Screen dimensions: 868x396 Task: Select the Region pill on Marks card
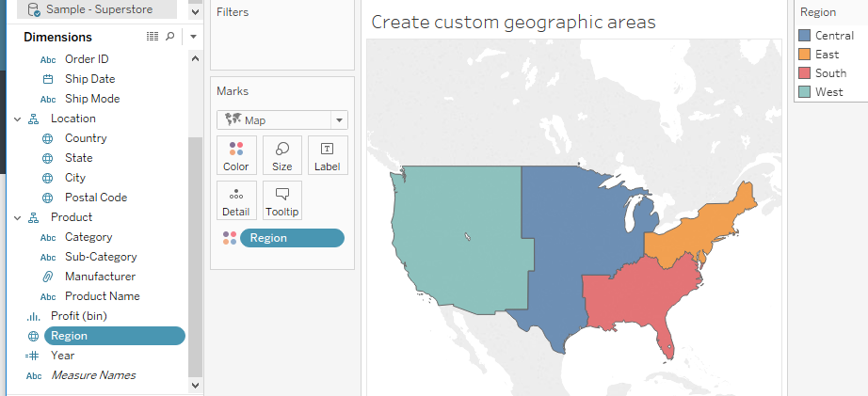point(292,238)
